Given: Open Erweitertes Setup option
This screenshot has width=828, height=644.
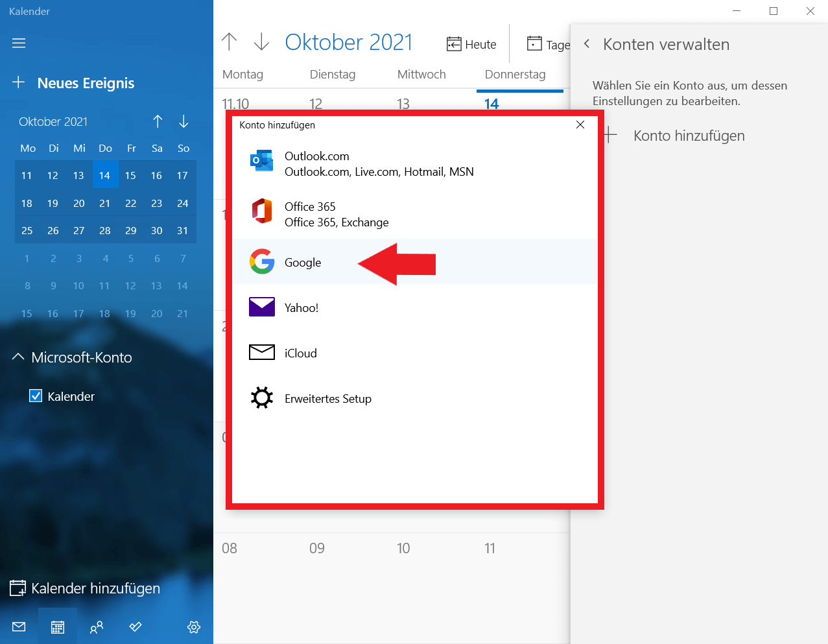Looking at the screenshot, I should pos(415,398).
